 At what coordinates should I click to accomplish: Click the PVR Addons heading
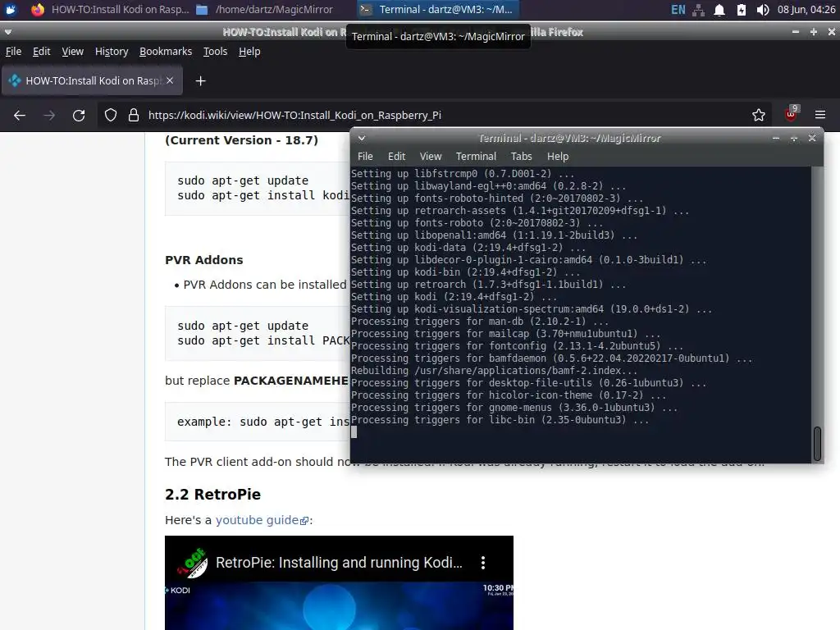click(x=204, y=260)
